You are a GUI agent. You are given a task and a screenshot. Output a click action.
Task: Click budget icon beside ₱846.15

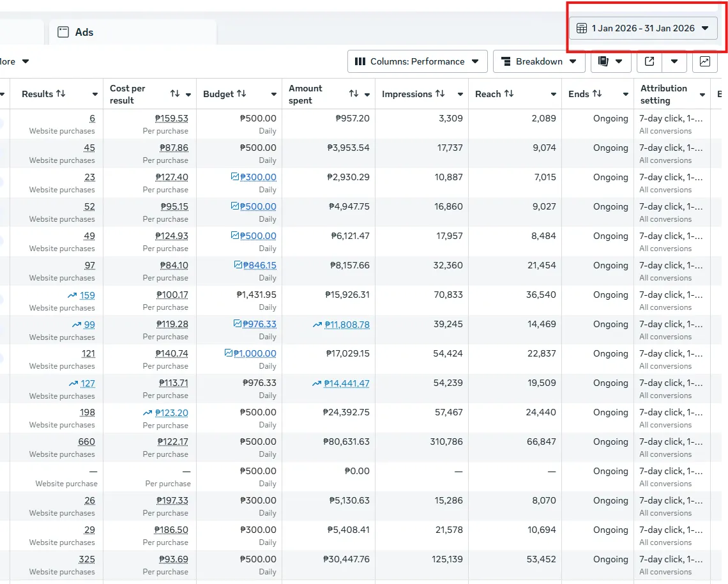click(x=238, y=265)
